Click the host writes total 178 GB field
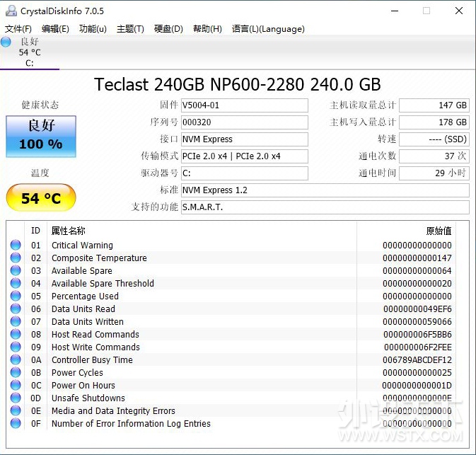Screen dimensions: 476x455 [x=434, y=122]
